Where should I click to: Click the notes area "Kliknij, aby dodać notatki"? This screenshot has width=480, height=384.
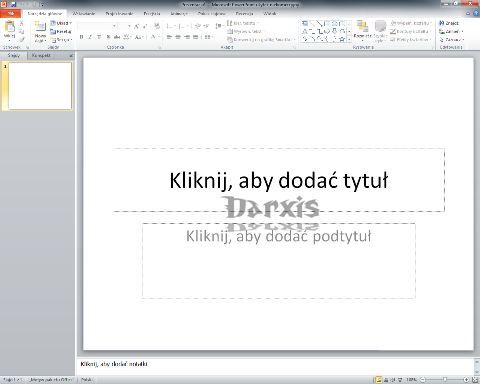click(114, 364)
